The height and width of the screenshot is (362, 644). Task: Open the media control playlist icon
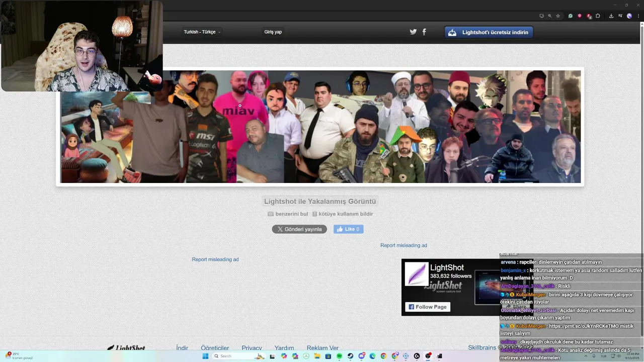pos(620,16)
